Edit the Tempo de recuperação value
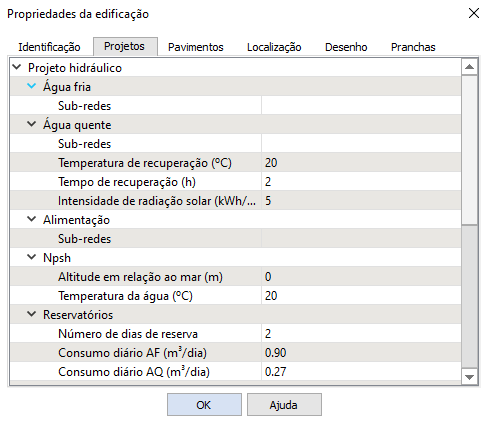This screenshot has height=422, width=488. pyautogui.click(x=361, y=182)
